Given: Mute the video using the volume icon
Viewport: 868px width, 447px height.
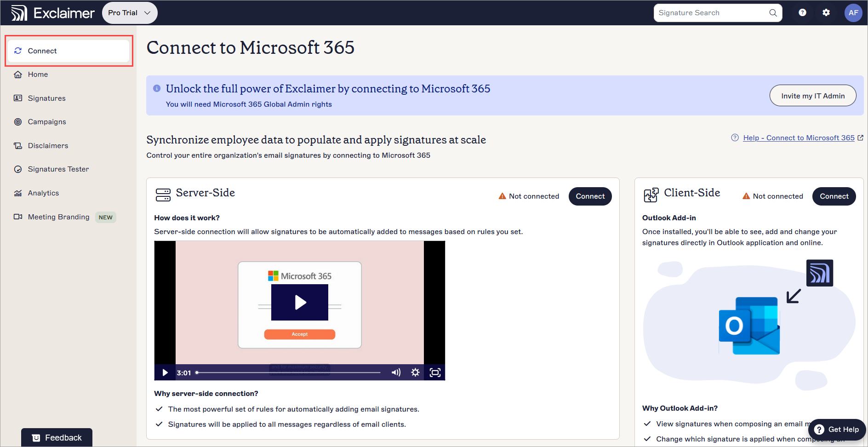Looking at the screenshot, I should point(395,372).
